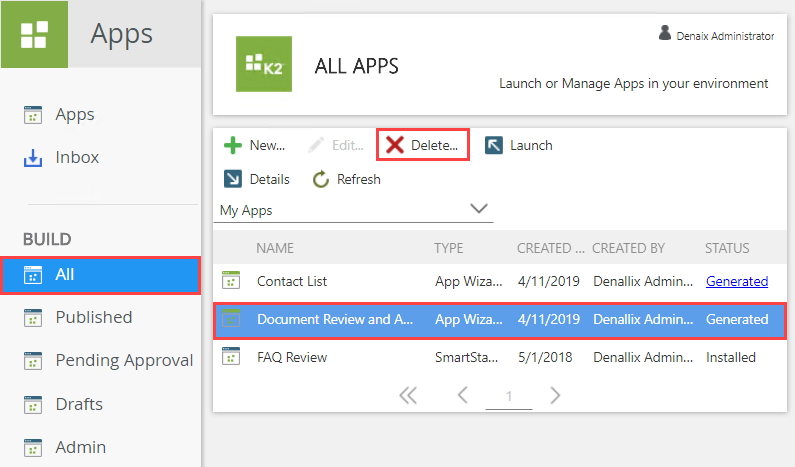Screen dimensions: 795x467
Task: Click the red X Delete icon
Action: tap(395, 145)
